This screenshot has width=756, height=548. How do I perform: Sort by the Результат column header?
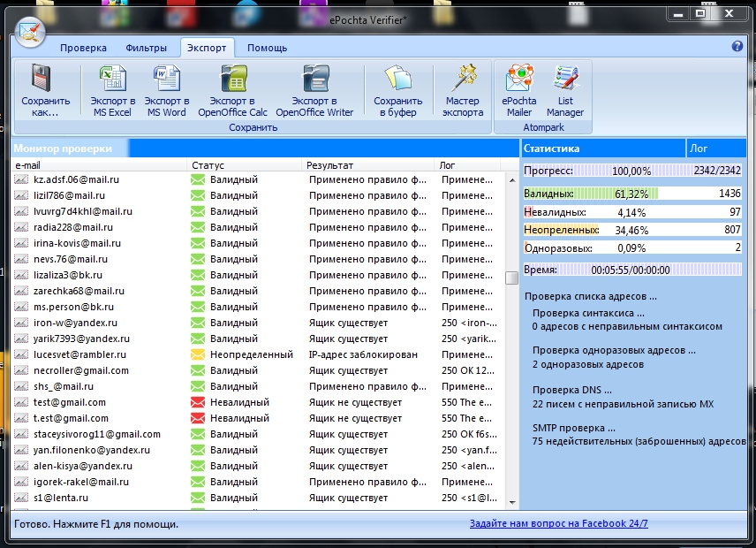point(367,165)
